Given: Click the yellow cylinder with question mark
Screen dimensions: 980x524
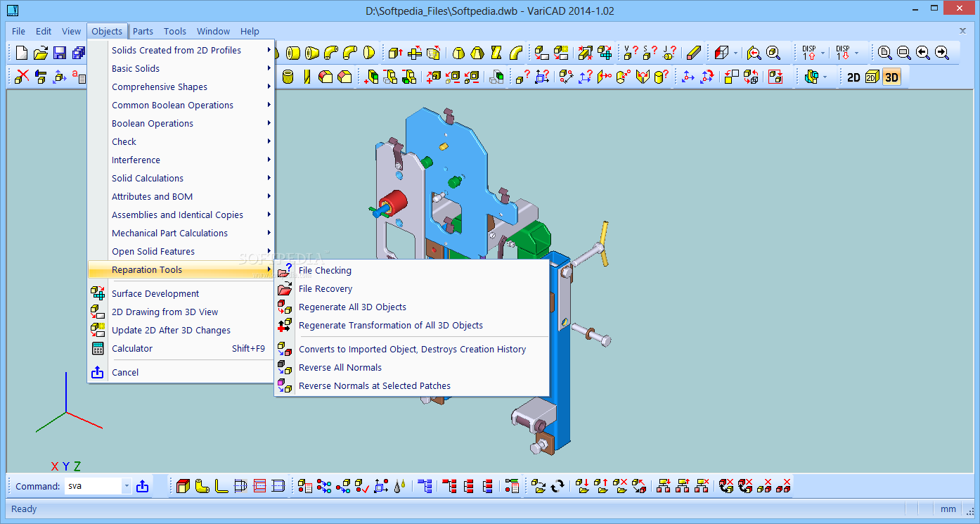Looking at the screenshot, I should click(x=662, y=77).
